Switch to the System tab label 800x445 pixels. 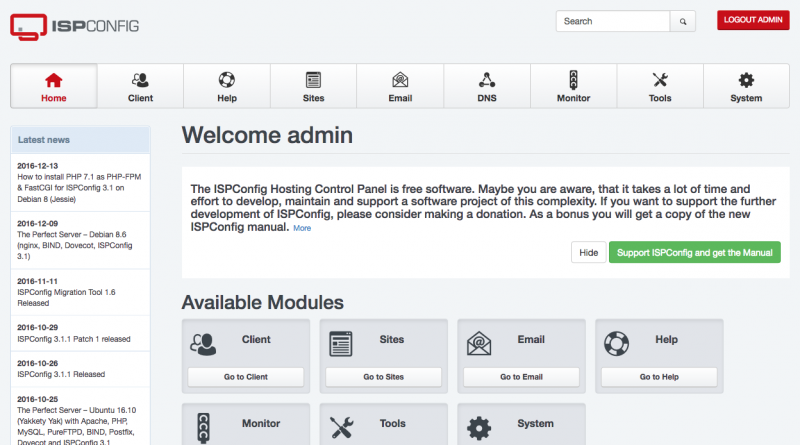746,98
